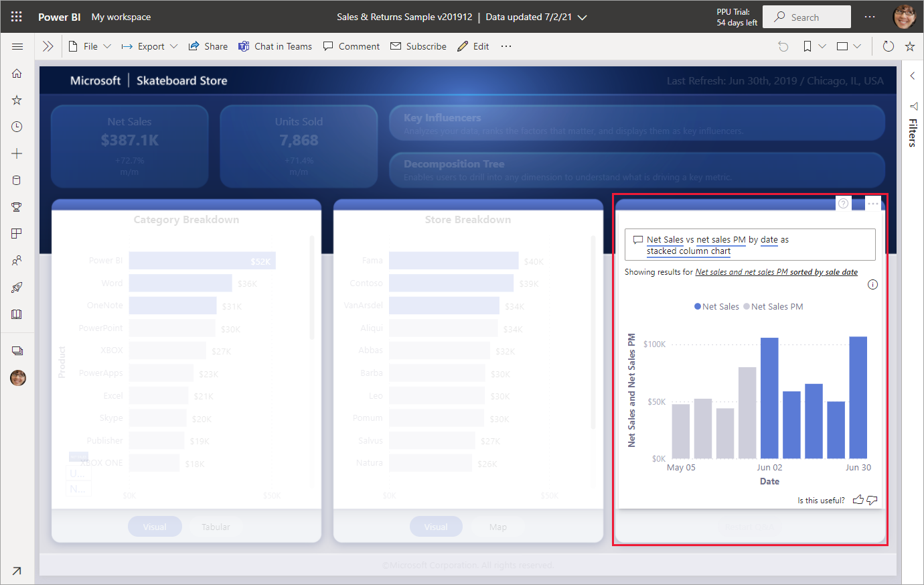Open more toolbar options ellipsis
The width and height of the screenshot is (924, 585).
click(x=506, y=46)
